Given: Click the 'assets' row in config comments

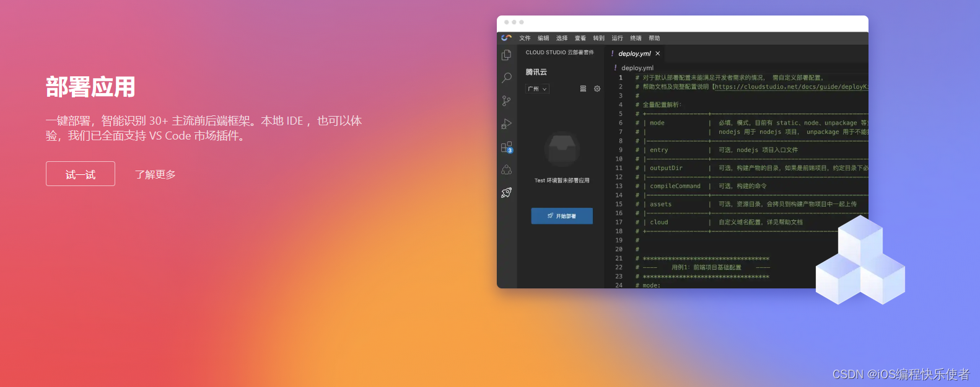Looking at the screenshot, I should (746, 204).
